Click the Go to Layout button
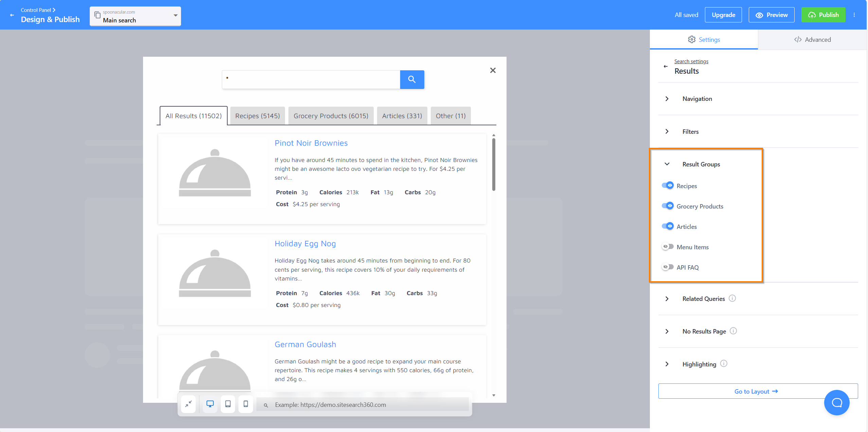 click(758, 391)
